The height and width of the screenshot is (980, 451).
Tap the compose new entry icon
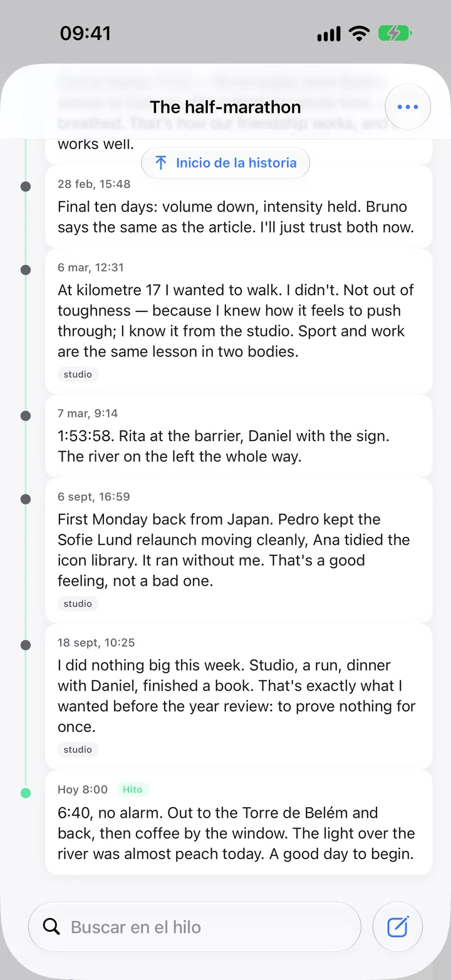tap(398, 927)
